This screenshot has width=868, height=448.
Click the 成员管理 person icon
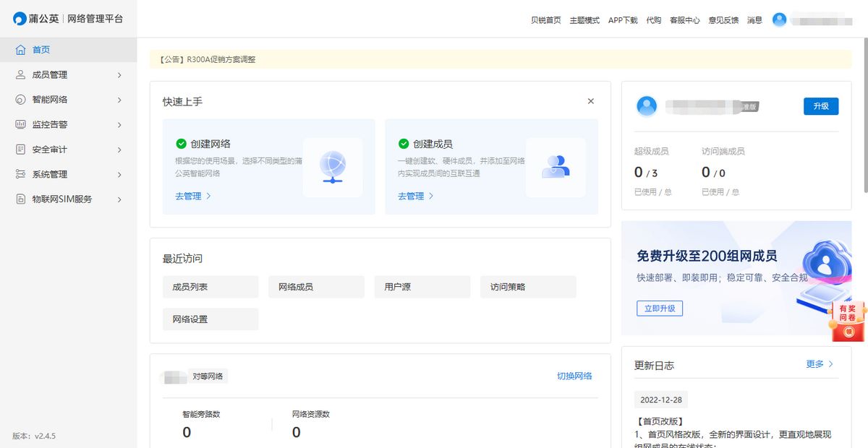point(20,74)
